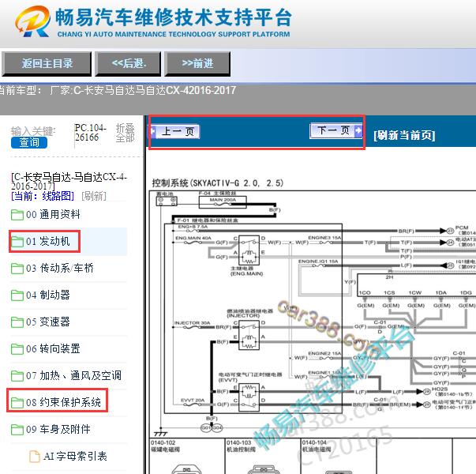Viewport: 476px width, 474px height.
Task: Click the wiring diagram title 控制系统(SKYACTIV-G 2.0, 2.5)
Action: click(x=218, y=183)
